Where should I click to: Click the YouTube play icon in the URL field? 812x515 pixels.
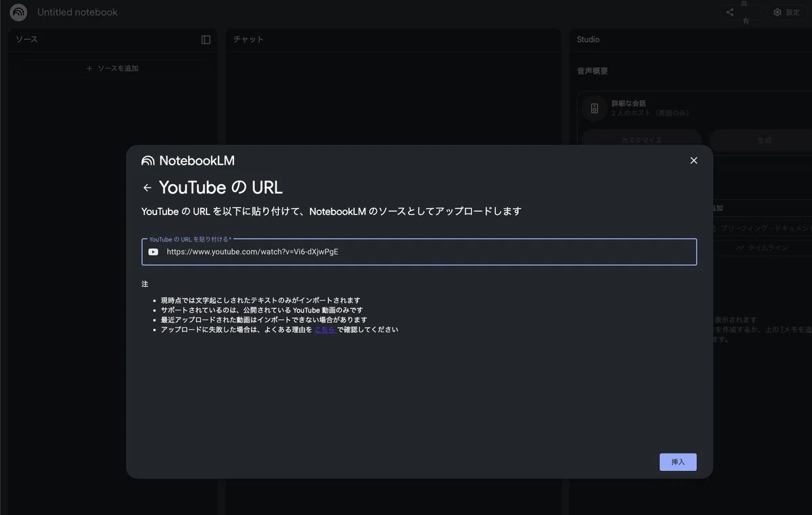point(154,252)
